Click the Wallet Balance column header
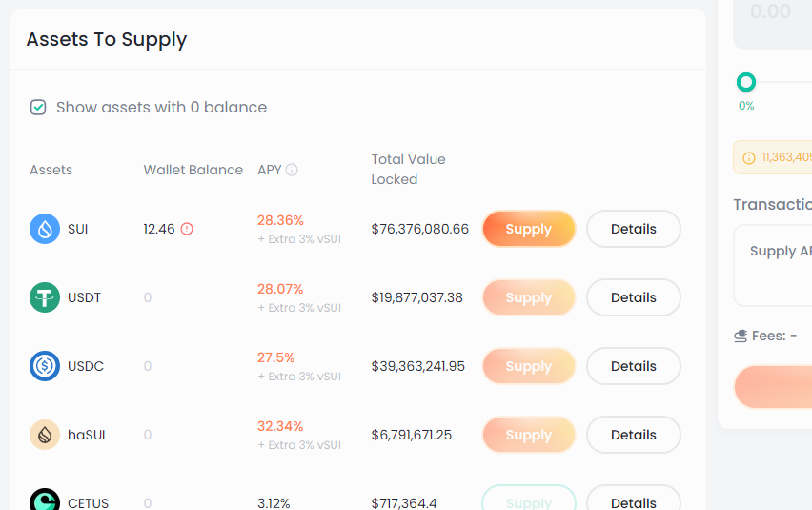Viewport: 812px width, 510px height. click(x=193, y=170)
